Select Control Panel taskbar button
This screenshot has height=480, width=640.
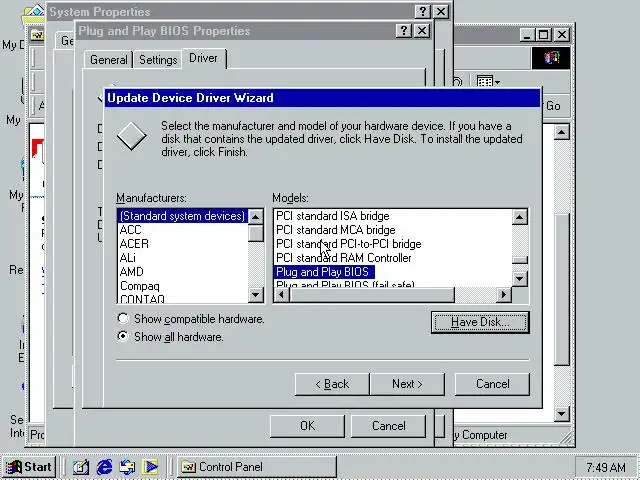tap(257, 467)
